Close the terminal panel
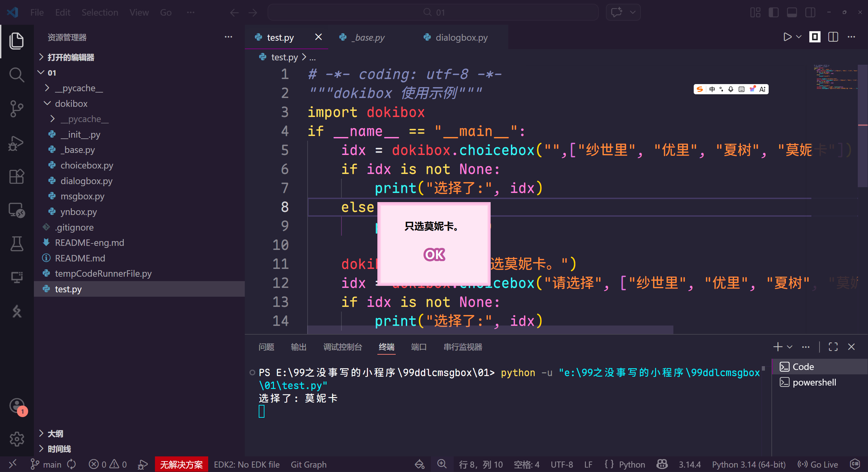The width and height of the screenshot is (868, 472). 851,347
